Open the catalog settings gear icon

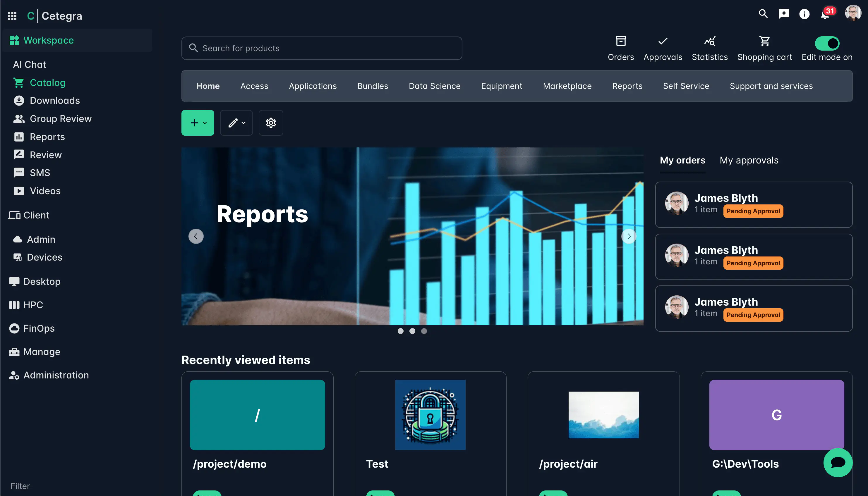click(271, 123)
